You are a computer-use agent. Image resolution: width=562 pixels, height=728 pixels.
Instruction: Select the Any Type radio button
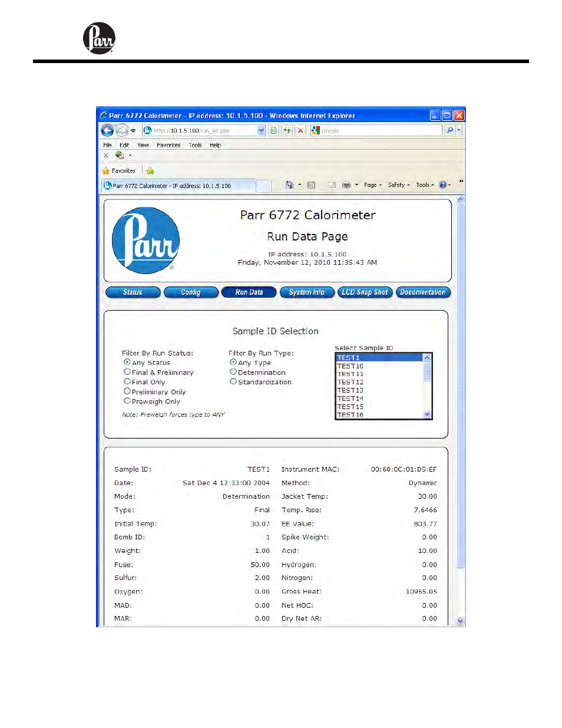233,362
